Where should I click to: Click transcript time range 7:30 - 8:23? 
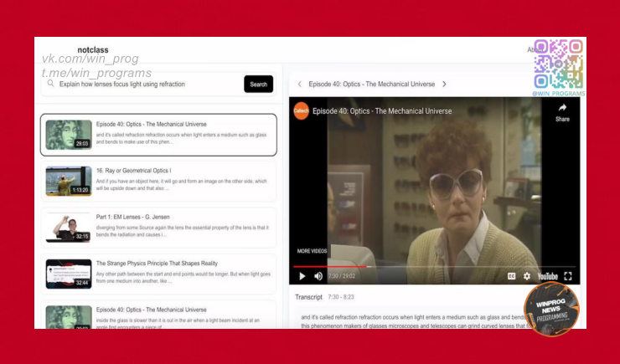coord(341,297)
